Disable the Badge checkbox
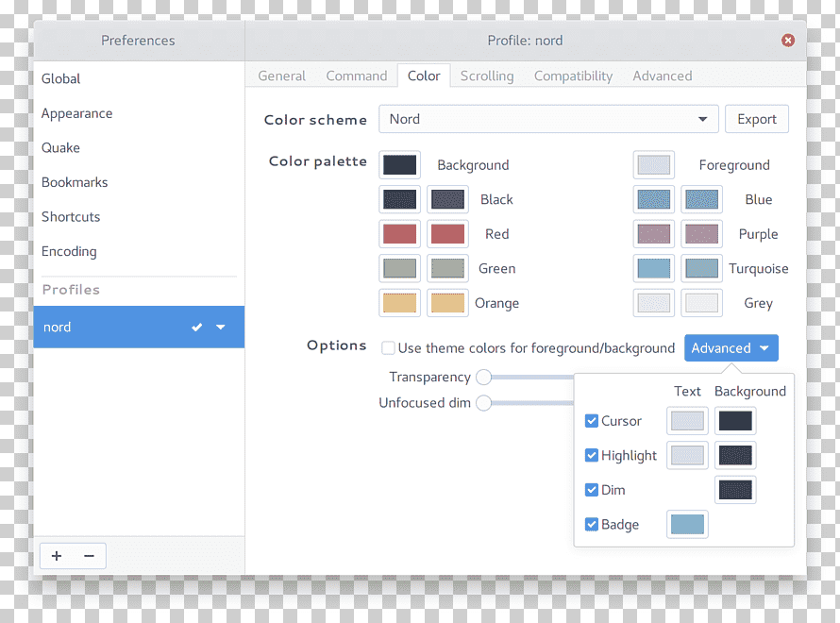The image size is (840, 623). pos(592,525)
